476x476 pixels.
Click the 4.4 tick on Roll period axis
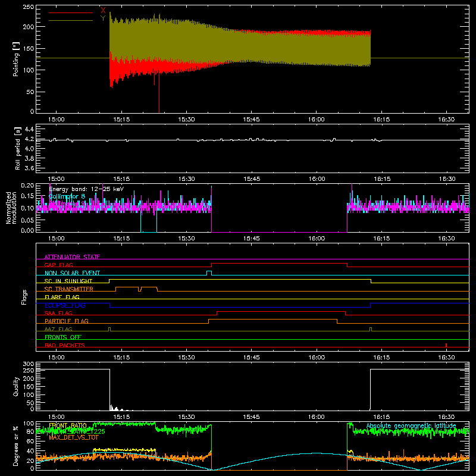tap(29, 129)
